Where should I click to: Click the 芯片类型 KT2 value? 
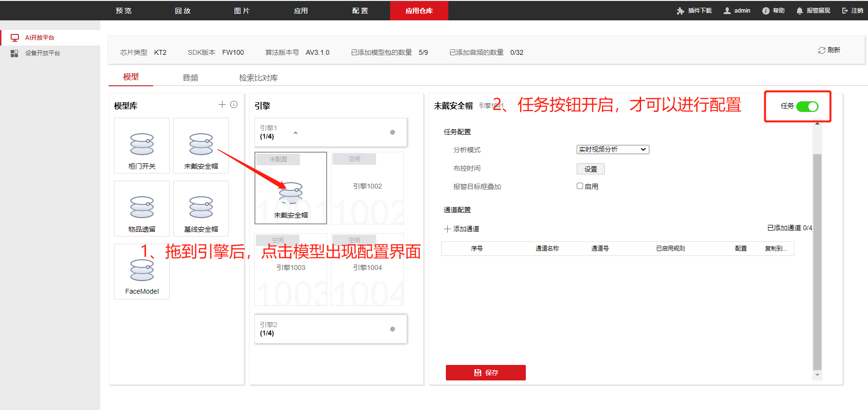(160, 52)
